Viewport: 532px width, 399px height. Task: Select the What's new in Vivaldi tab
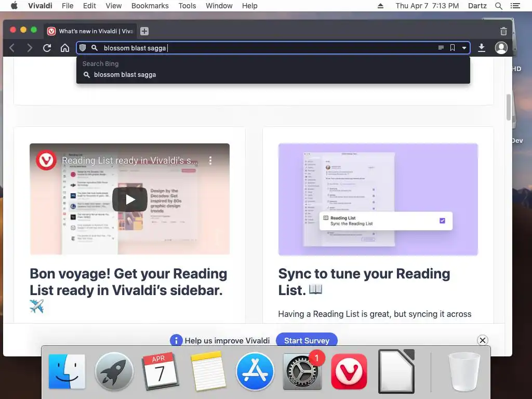[90, 31]
